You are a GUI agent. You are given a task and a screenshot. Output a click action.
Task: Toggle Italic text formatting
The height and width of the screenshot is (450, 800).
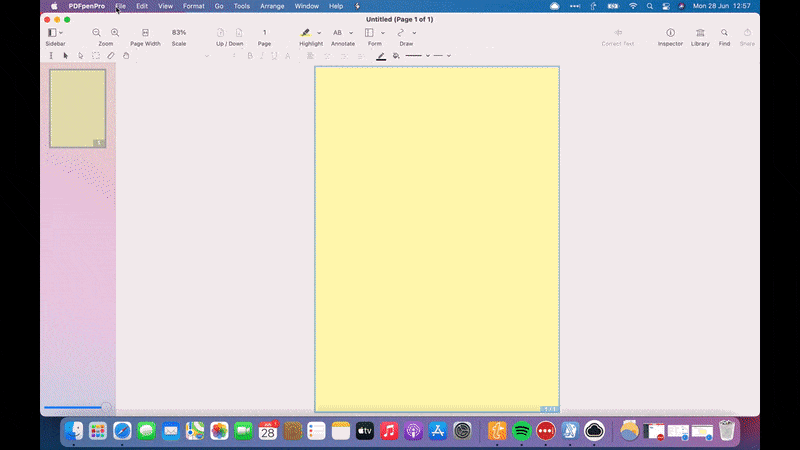pos(262,56)
